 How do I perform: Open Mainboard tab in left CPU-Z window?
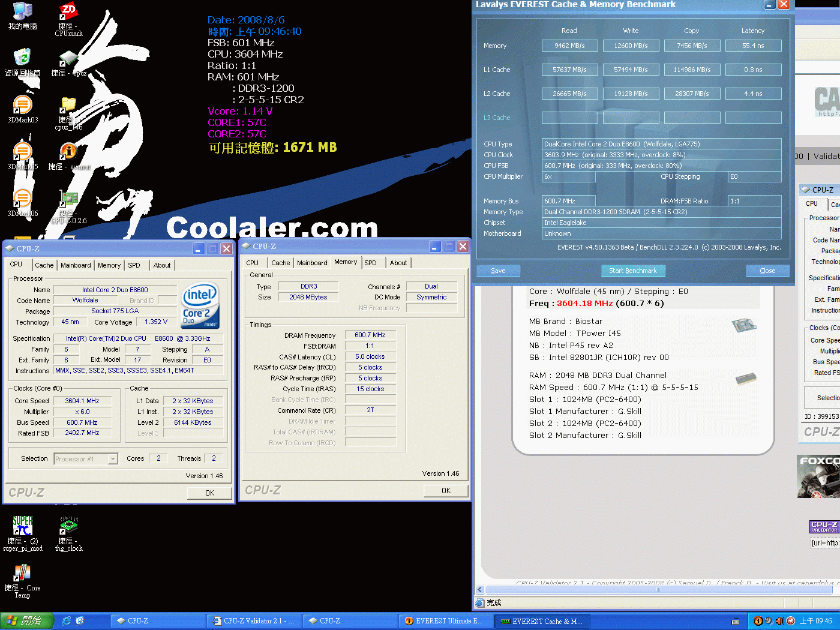76,265
